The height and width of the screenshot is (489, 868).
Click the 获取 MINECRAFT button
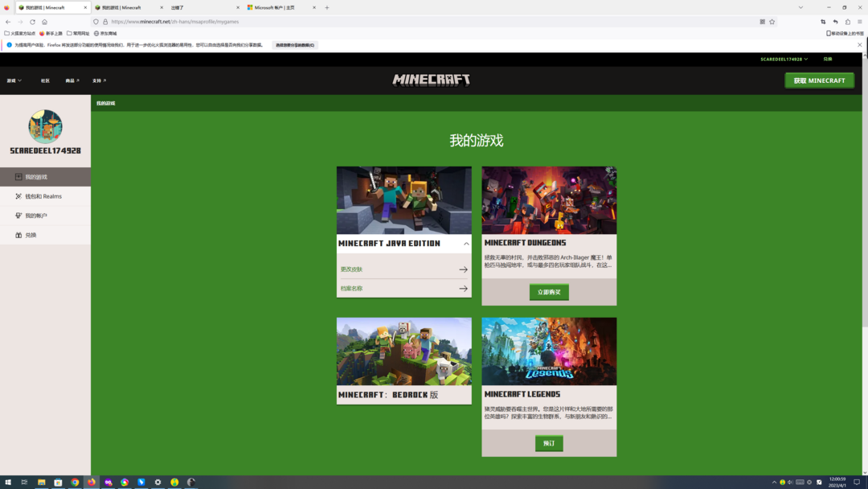[819, 80]
